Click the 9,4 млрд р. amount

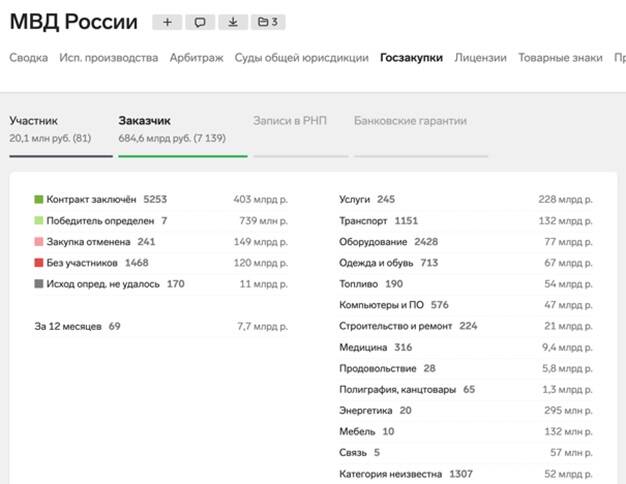pos(567,347)
